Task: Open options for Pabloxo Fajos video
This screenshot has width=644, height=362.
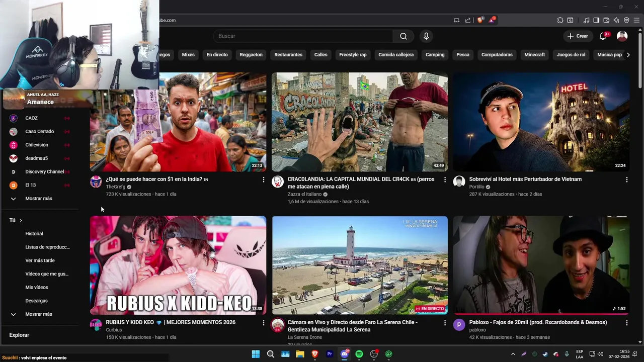Action: click(x=626, y=323)
